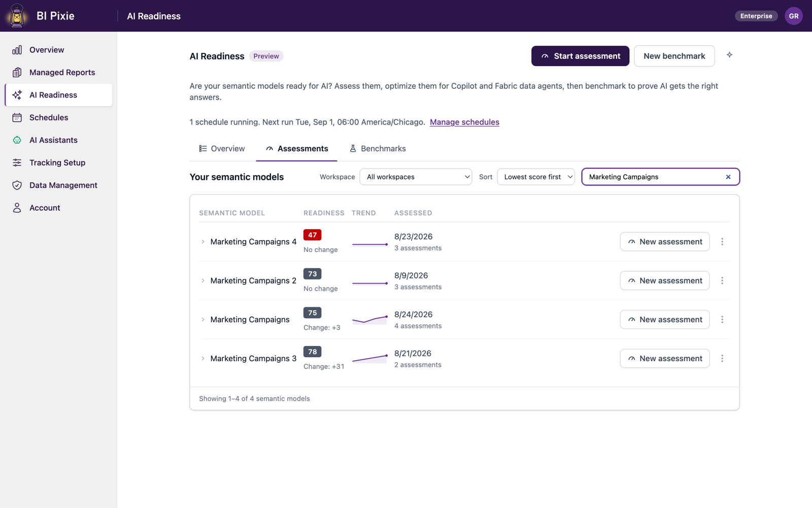
Task: Open Managed Reports in the sidebar
Action: coord(58,72)
